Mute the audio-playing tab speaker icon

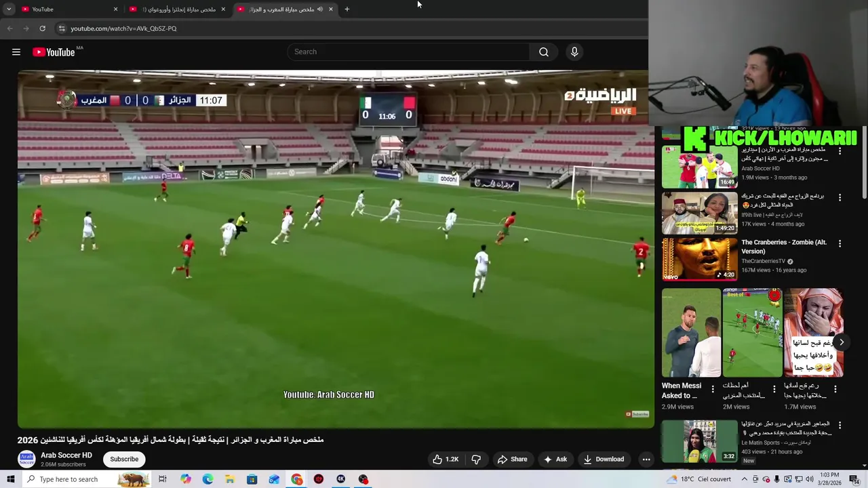point(320,9)
